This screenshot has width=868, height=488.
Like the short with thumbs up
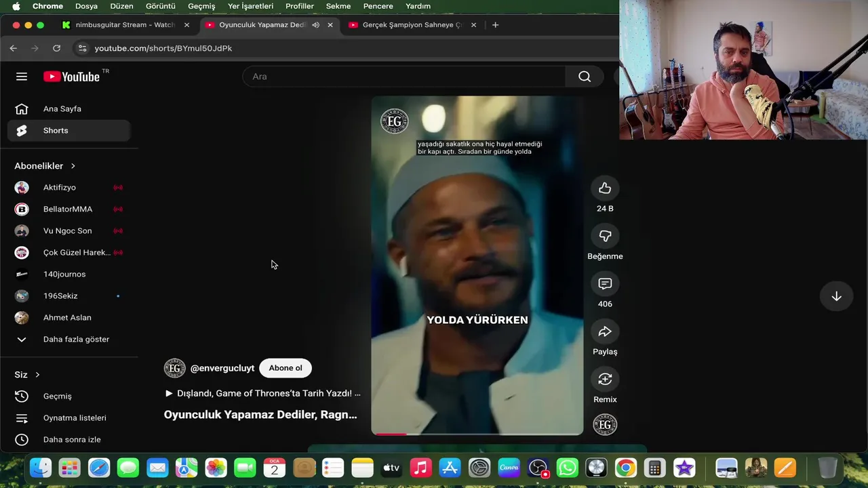click(605, 188)
